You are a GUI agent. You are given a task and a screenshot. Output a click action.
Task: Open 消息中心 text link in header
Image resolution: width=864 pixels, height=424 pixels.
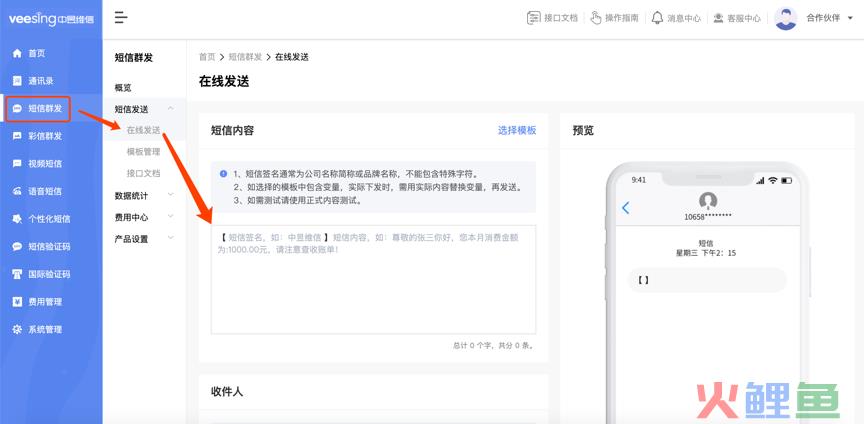coord(684,18)
